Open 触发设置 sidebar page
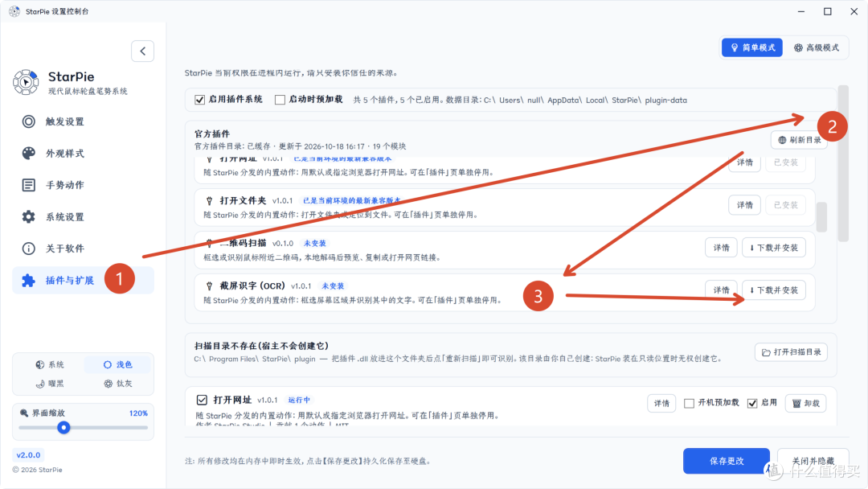Screen dimensions: 868x489 tap(83, 121)
